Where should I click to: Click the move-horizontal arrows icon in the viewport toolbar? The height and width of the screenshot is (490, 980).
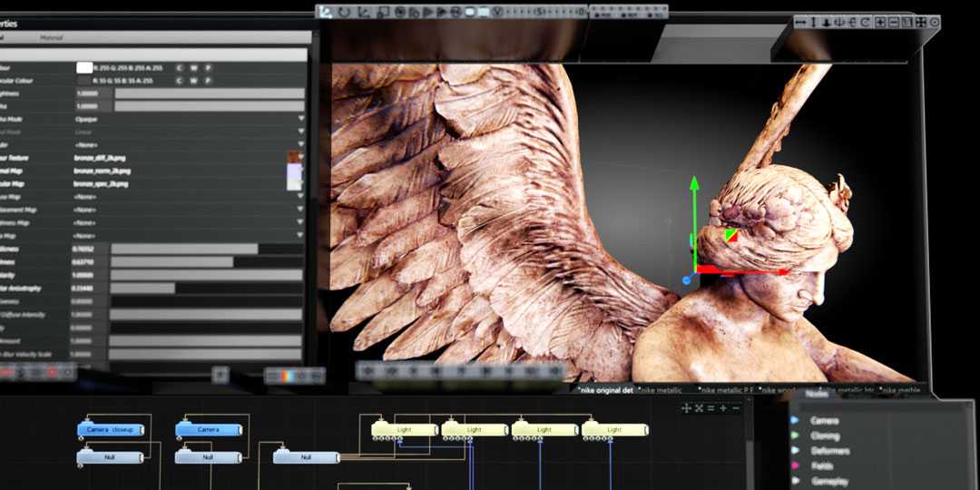click(800, 22)
